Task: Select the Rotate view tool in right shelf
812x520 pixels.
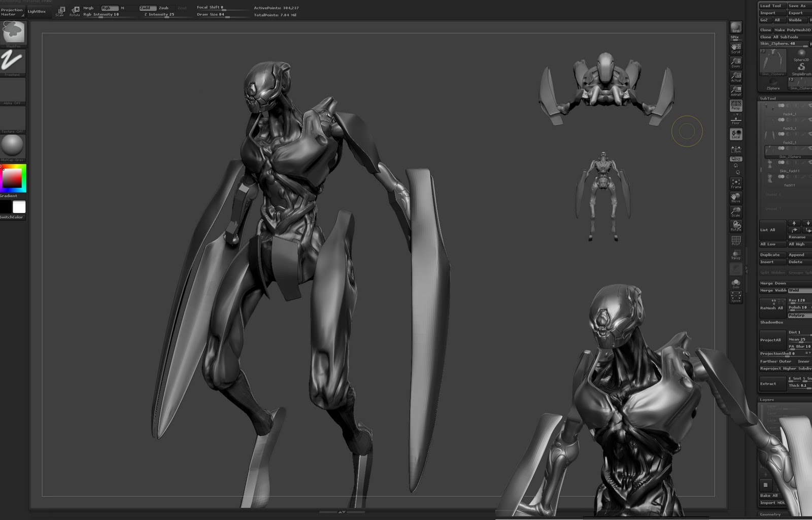Action: (x=736, y=226)
